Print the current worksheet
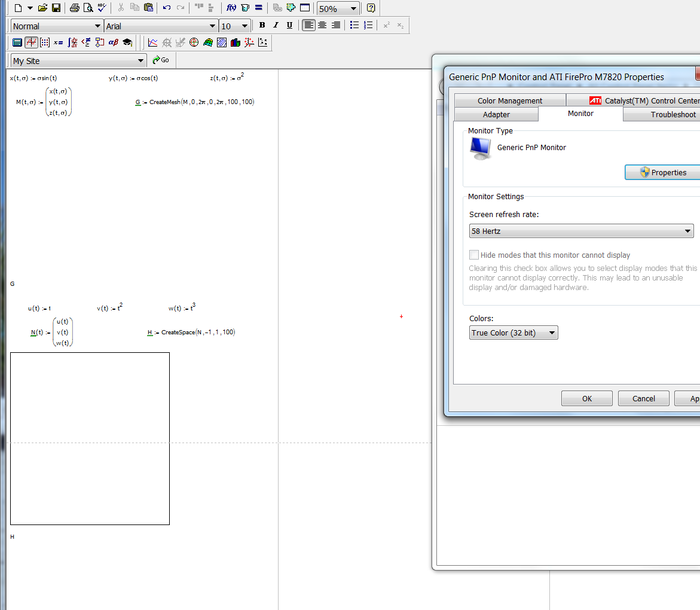The width and height of the screenshot is (700, 610). [75, 8]
